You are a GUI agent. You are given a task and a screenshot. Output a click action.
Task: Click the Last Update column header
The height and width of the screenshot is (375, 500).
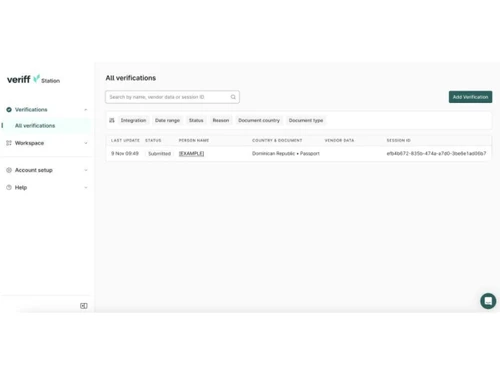pyautogui.click(x=125, y=140)
